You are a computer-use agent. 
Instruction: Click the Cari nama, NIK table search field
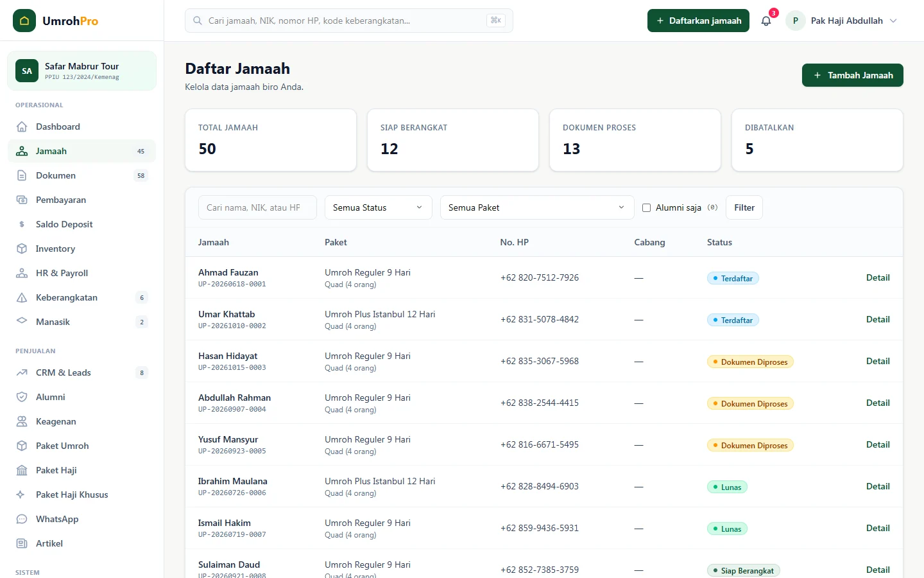coord(257,207)
